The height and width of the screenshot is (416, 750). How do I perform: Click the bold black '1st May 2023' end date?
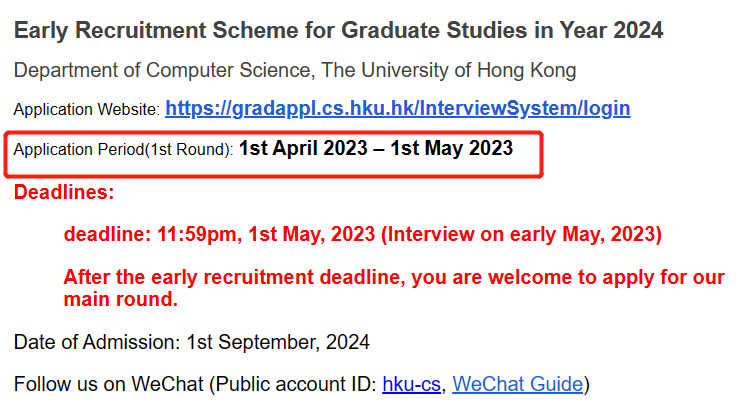[451, 149]
